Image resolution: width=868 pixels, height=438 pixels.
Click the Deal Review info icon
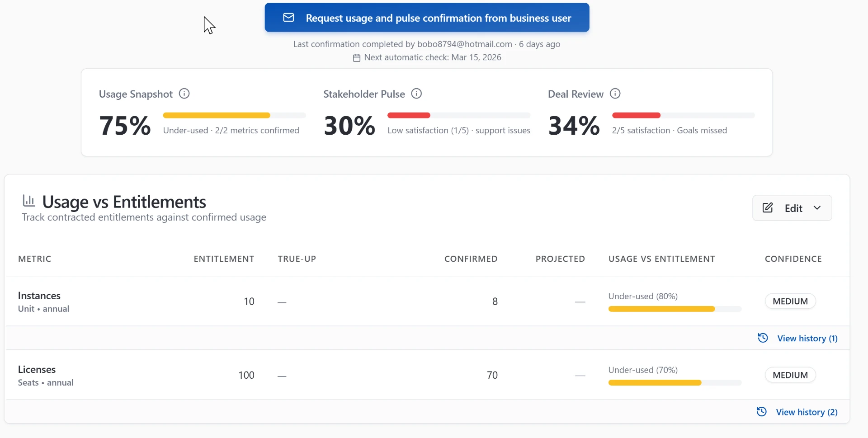(615, 94)
